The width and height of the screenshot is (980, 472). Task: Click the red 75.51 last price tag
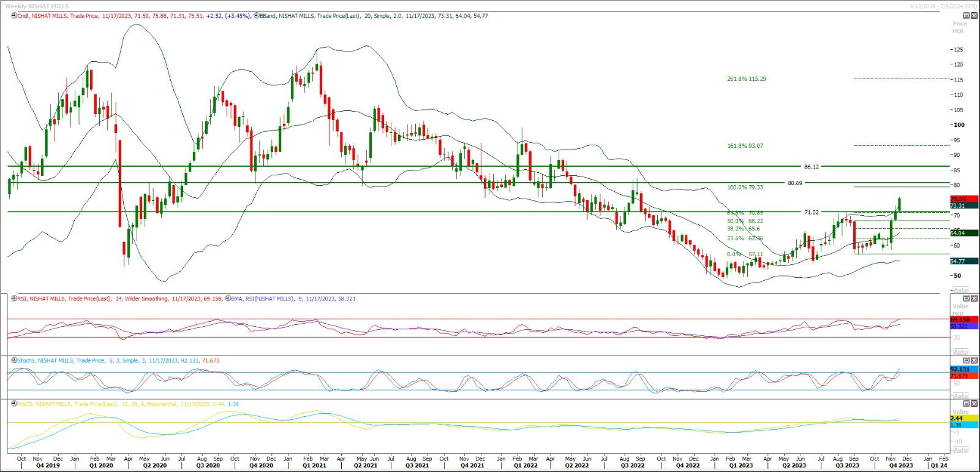pyautogui.click(x=963, y=199)
